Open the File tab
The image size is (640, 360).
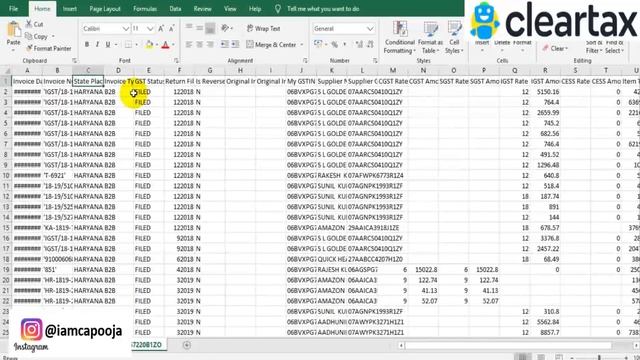(x=13, y=9)
